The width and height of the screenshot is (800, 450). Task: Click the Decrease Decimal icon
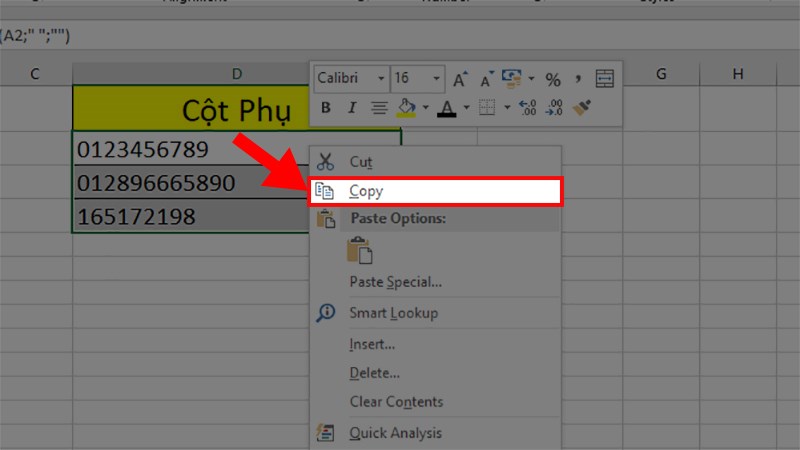coord(556,107)
